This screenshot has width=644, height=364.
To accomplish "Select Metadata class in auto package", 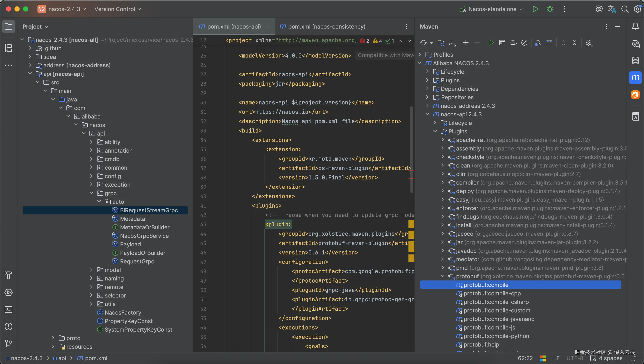I will pos(132,219).
